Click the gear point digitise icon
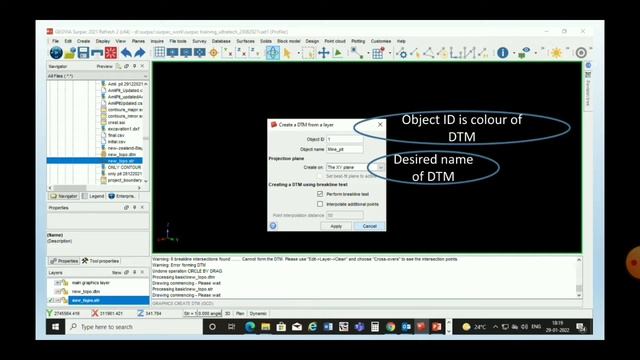Viewport: 640px width, 360px height. [402, 53]
